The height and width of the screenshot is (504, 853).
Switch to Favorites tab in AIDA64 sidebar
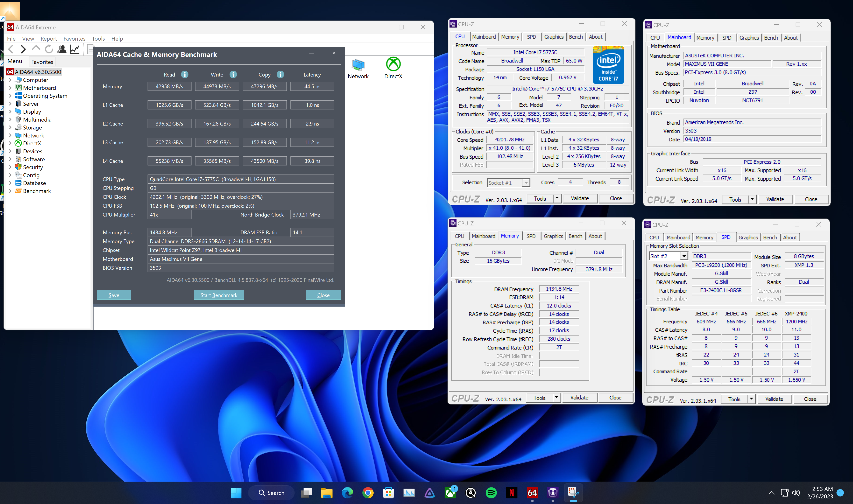(x=42, y=62)
